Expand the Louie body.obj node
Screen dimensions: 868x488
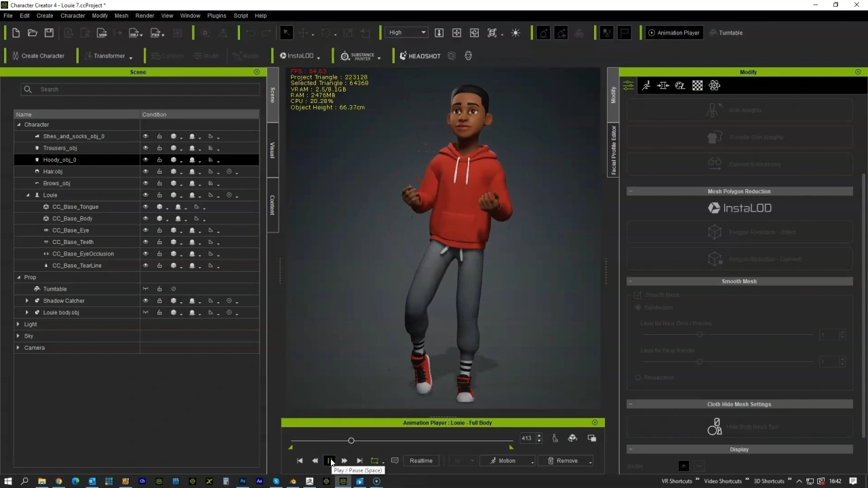[x=27, y=312]
